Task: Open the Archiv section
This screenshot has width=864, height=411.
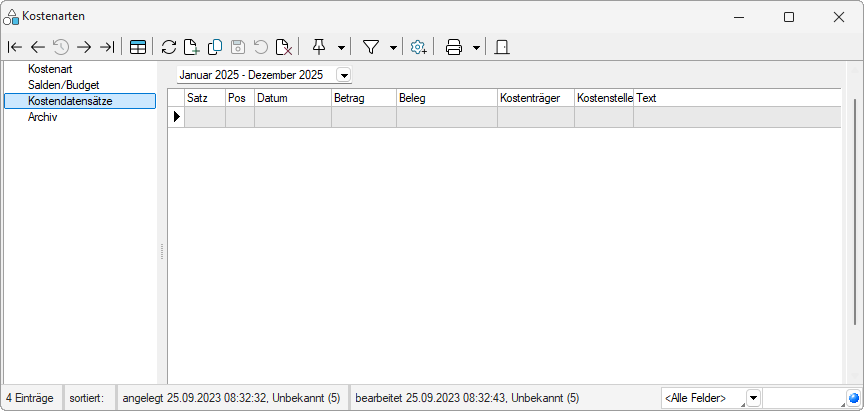Action: pyautogui.click(x=43, y=116)
